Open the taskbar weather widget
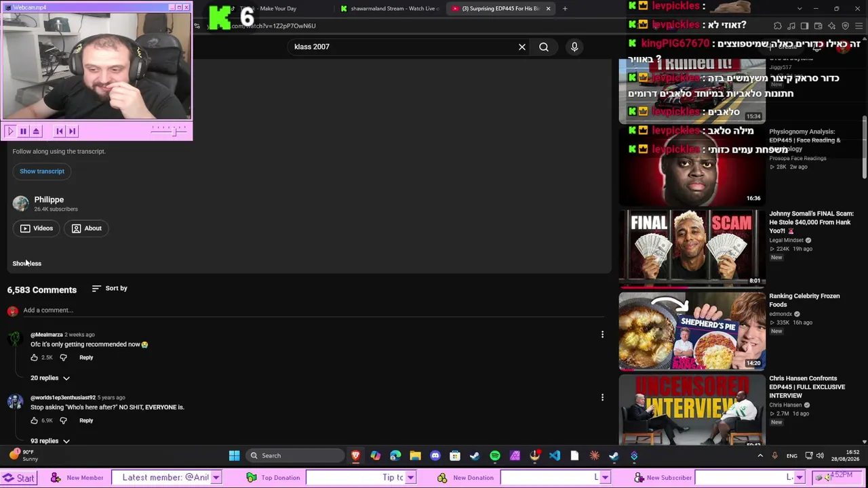This screenshot has width=868, height=488. pyautogui.click(x=24, y=455)
